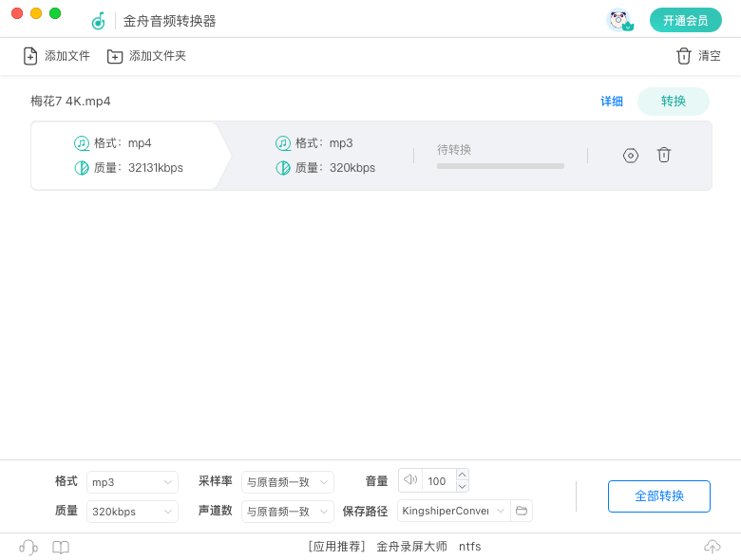
Task: Click the app logo music note icon
Action: [98, 21]
